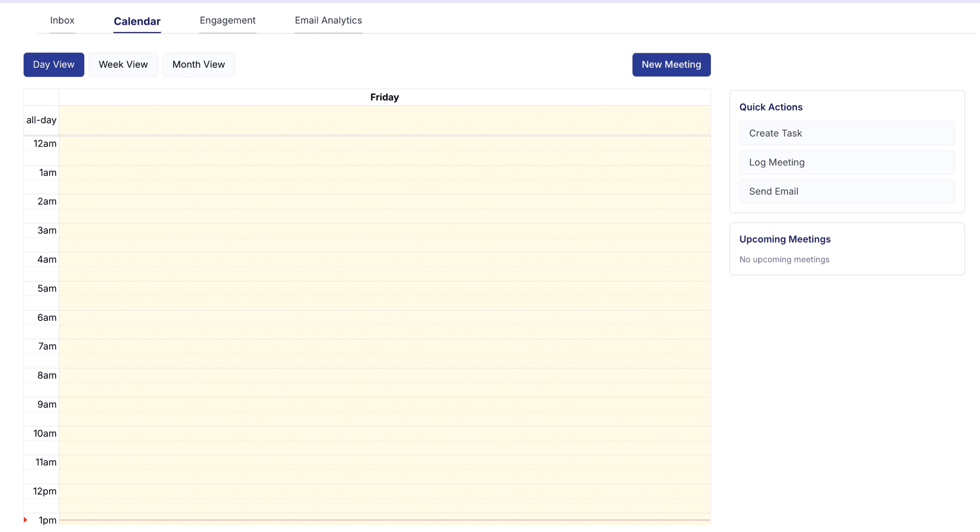The height and width of the screenshot is (532, 980).
Task: Switch to Month View
Action: point(198,64)
